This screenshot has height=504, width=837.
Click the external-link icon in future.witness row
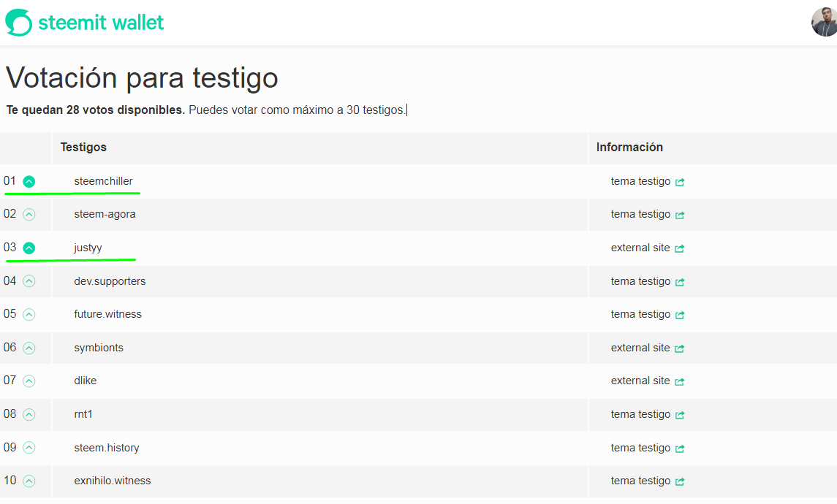[x=680, y=316]
